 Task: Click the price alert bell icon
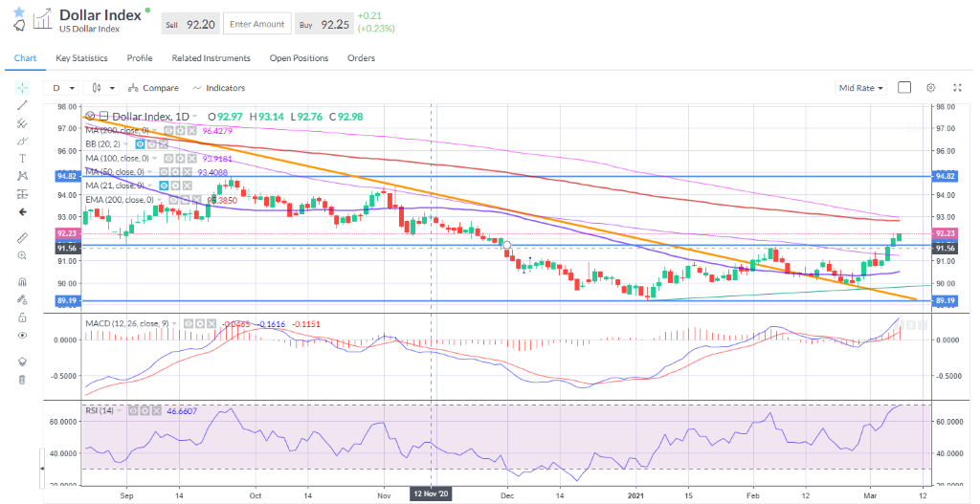point(19,25)
